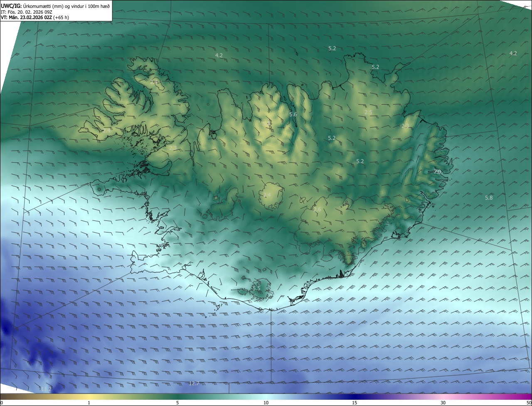
Task: Click the 12.7 value label over the ocean
Action: click(194, 383)
